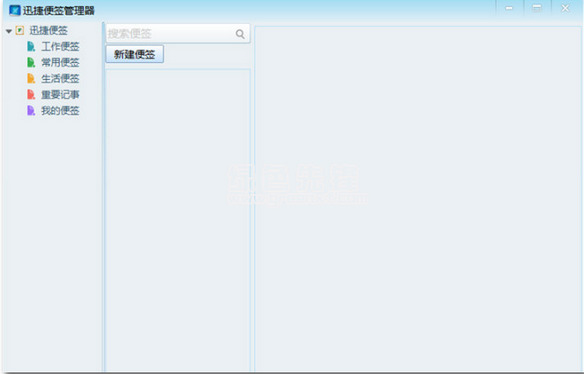Click the teal 工作便签 note icon
Viewport: 584px width, 374px height.
(31, 47)
